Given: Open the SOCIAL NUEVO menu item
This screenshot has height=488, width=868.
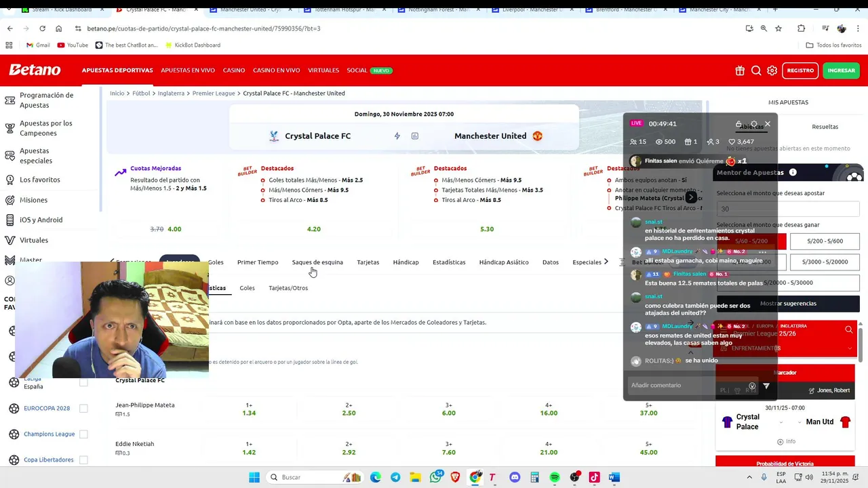Looking at the screenshot, I should pos(370,70).
